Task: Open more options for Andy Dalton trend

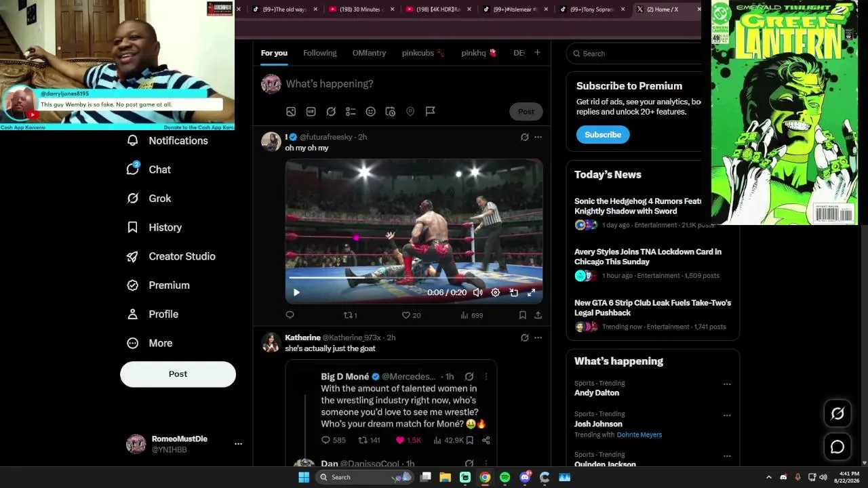Action: (x=727, y=384)
